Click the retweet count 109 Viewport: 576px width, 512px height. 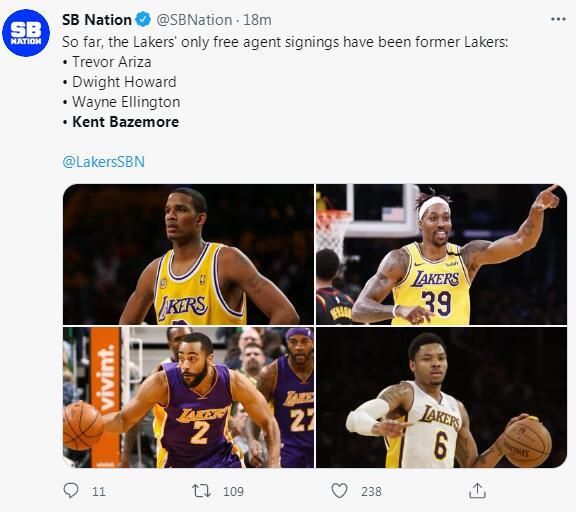[233, 491]
